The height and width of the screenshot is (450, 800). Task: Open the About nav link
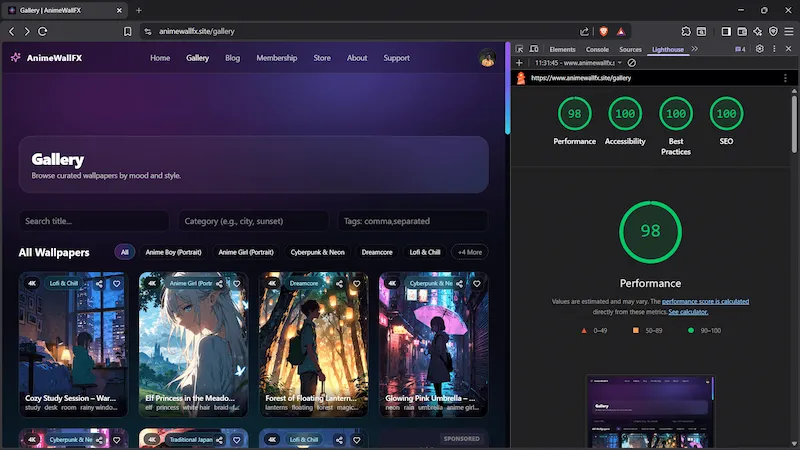(357, 58)
